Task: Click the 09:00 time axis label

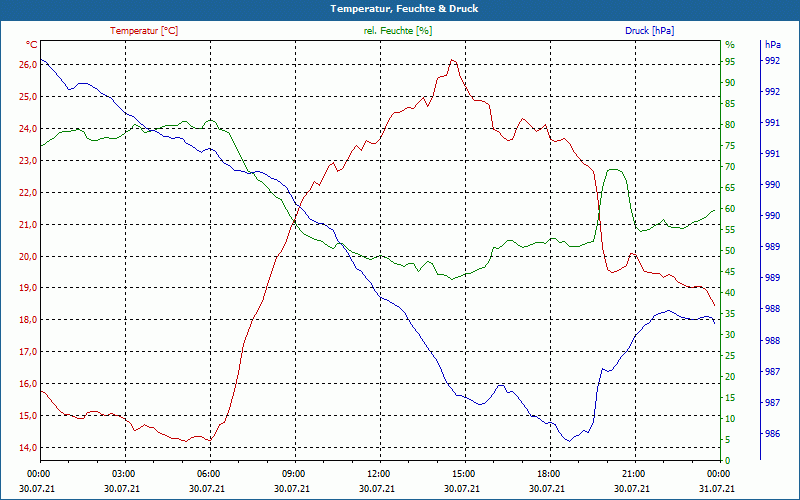Action: [x=292, y=473]
